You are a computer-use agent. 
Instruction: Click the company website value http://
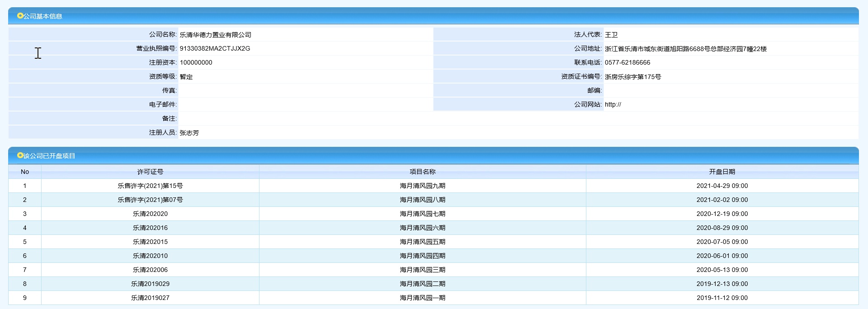click(x=613, y=104)
